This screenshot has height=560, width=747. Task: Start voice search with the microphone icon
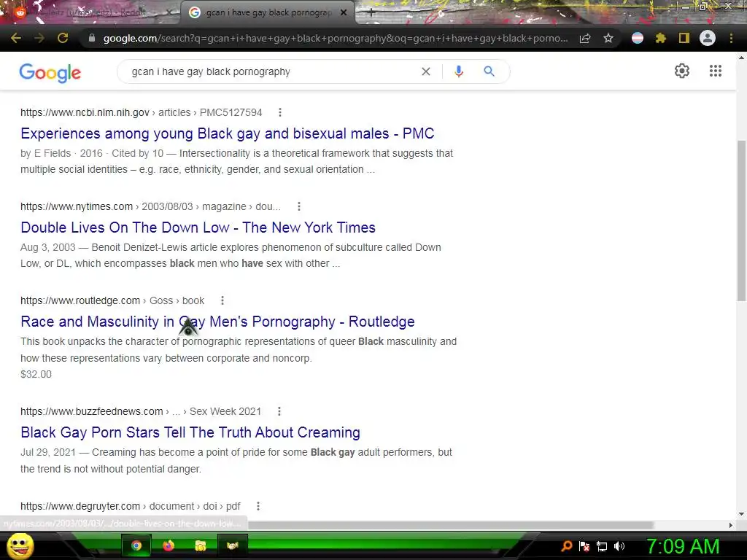[x=459, y=71]
